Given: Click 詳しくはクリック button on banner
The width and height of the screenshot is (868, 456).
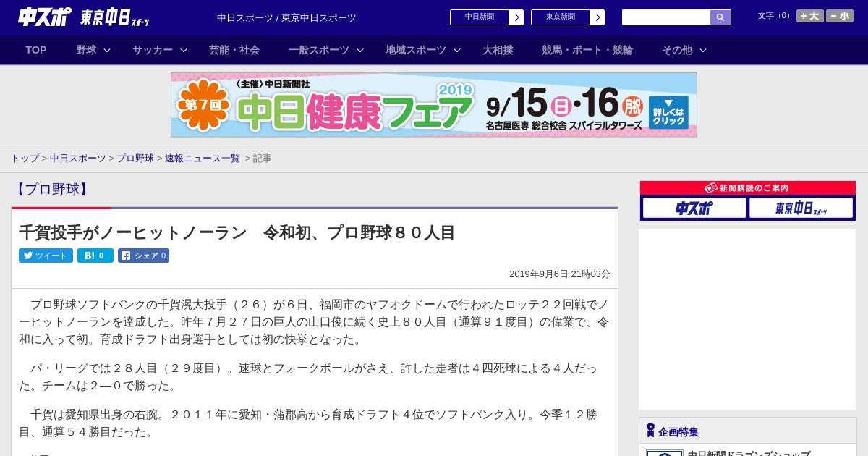Looking at the screenshot, I should pyautogui.click(x=668, y=112).
